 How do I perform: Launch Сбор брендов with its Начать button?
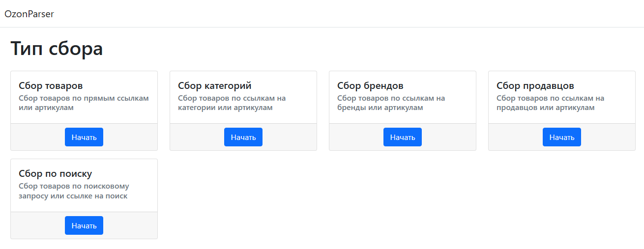click(403, 137)
